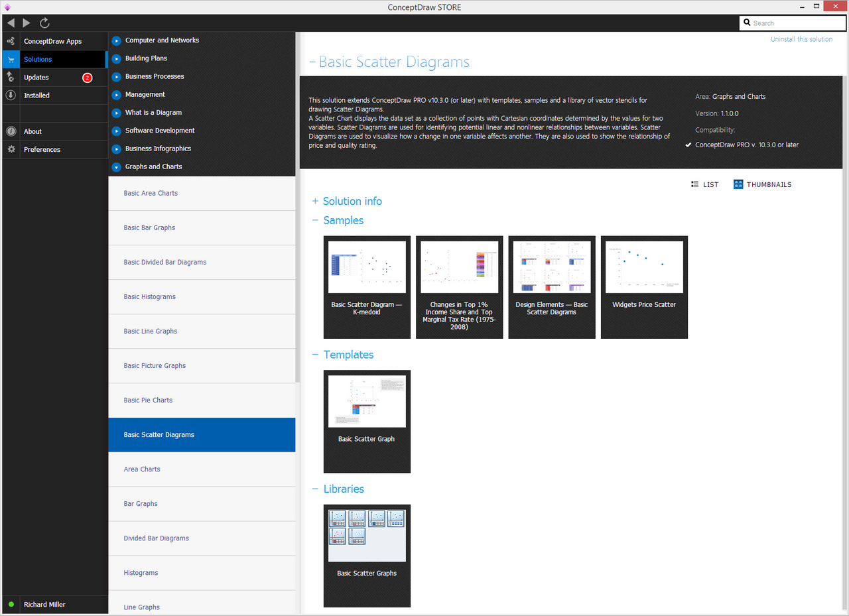Select Basic Divided Bar Diagrams solution

click(x=202, y=263)
